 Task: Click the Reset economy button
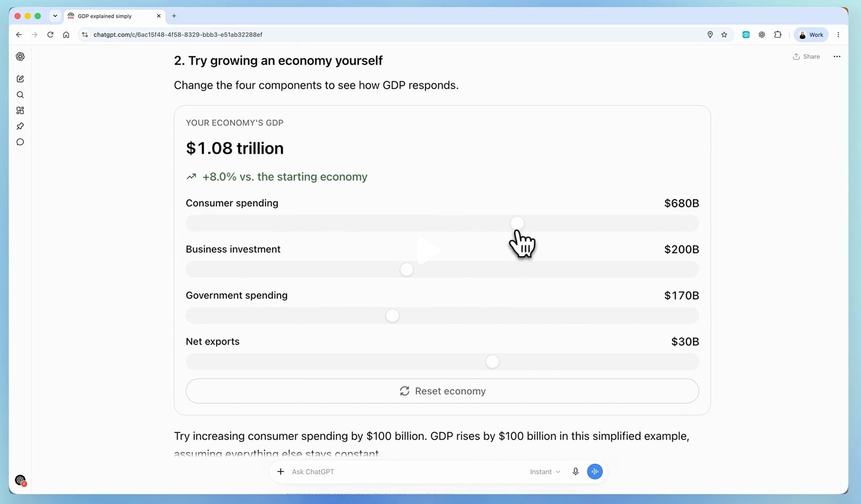(442, 391)
